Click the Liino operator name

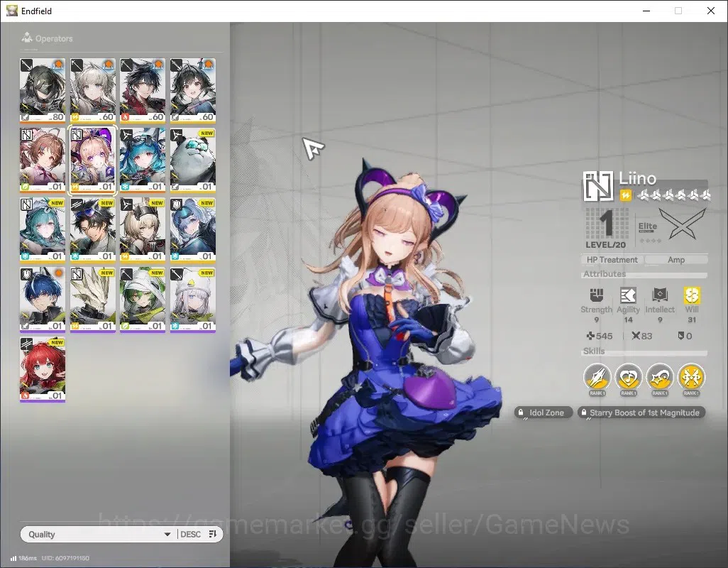(x=637, y=178)
